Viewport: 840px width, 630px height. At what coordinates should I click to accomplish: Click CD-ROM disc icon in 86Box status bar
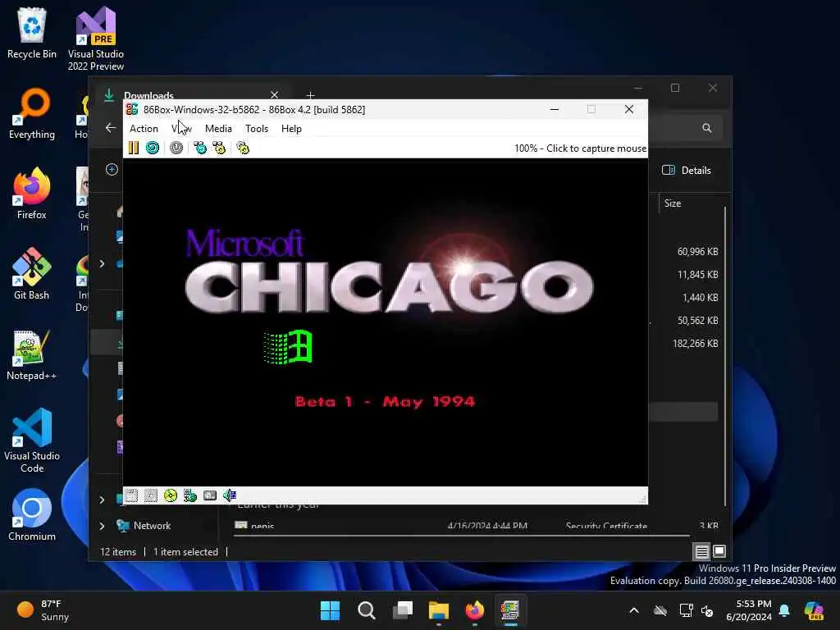coord(171,495)
